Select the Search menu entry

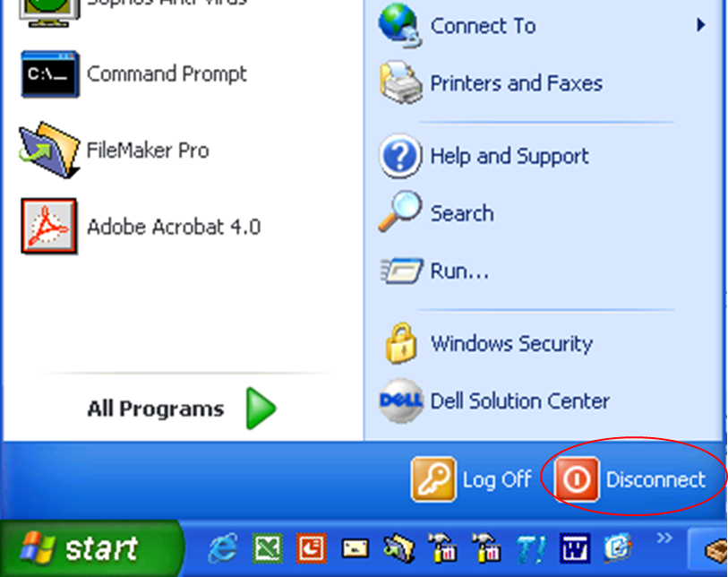coord(436,212)
